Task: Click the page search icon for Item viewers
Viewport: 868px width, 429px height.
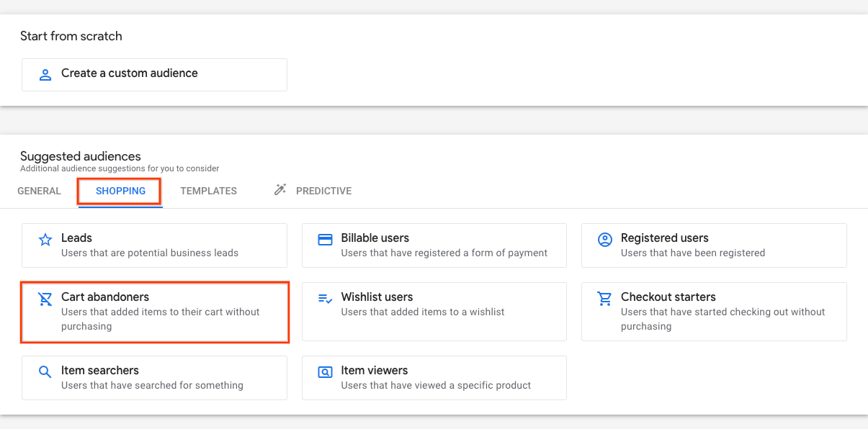Action: tap(326, 372)
